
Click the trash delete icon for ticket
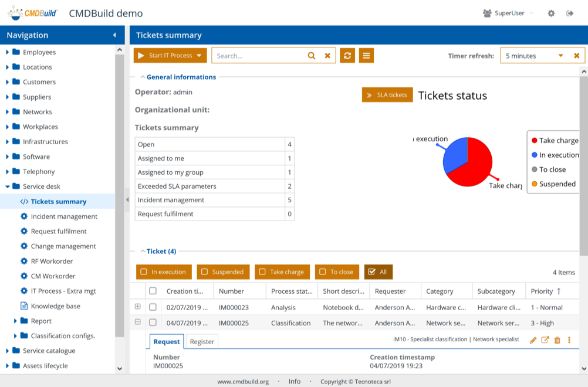tap(557, 340)
